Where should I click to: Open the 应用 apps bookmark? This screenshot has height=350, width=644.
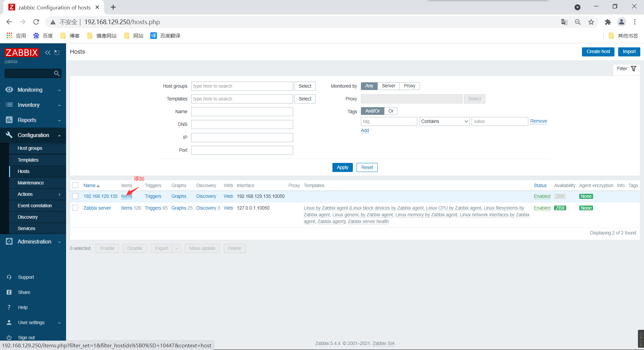coord(16,36)
